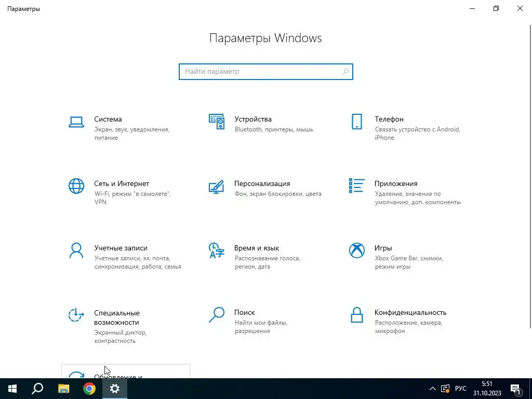Open taskbar search magnifier

(37, 389)
